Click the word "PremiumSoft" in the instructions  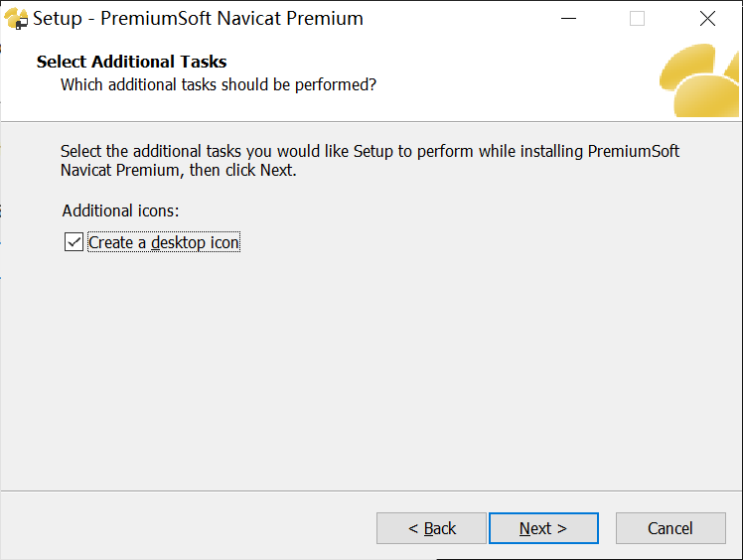tap(634, 152)
